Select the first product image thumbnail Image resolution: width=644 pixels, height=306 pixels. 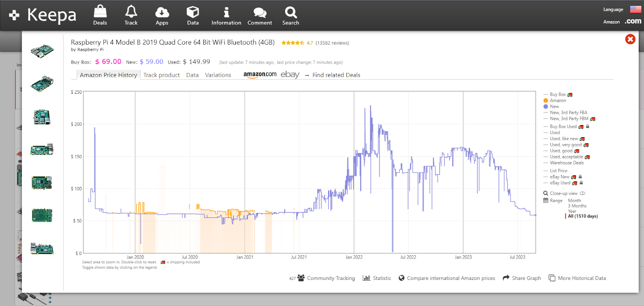pos(42,51)
